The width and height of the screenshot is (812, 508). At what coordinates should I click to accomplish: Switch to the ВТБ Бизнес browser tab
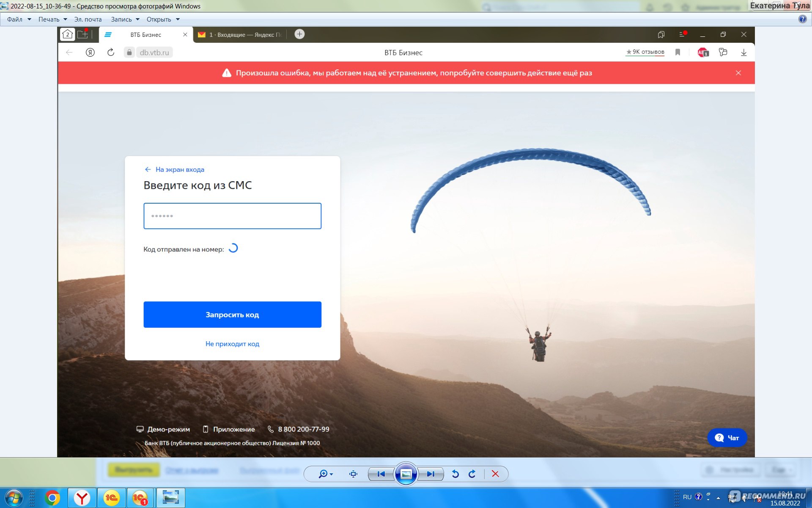pos(145,35)
